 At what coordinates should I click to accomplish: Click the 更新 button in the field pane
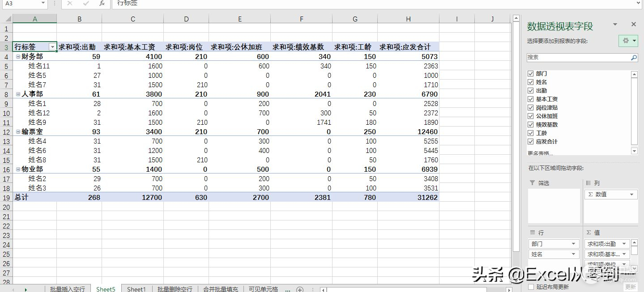click(x=630, y=287)
